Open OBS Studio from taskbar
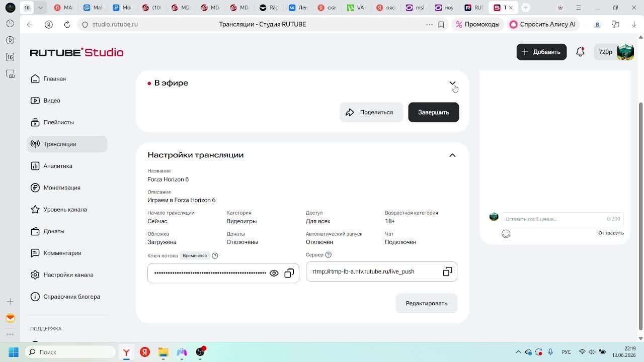Viewport: 644px width, 362px height. pyautogui.click(x=200, y=352)
